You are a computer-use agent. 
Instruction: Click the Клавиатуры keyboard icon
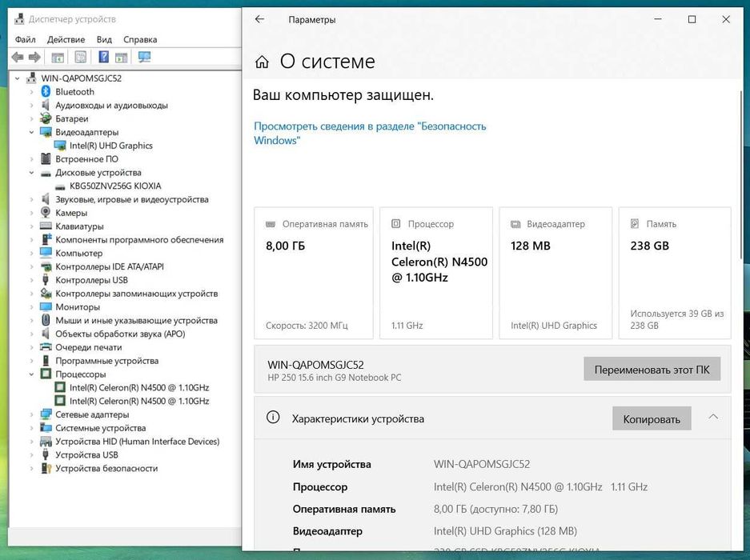coord(46,226)
